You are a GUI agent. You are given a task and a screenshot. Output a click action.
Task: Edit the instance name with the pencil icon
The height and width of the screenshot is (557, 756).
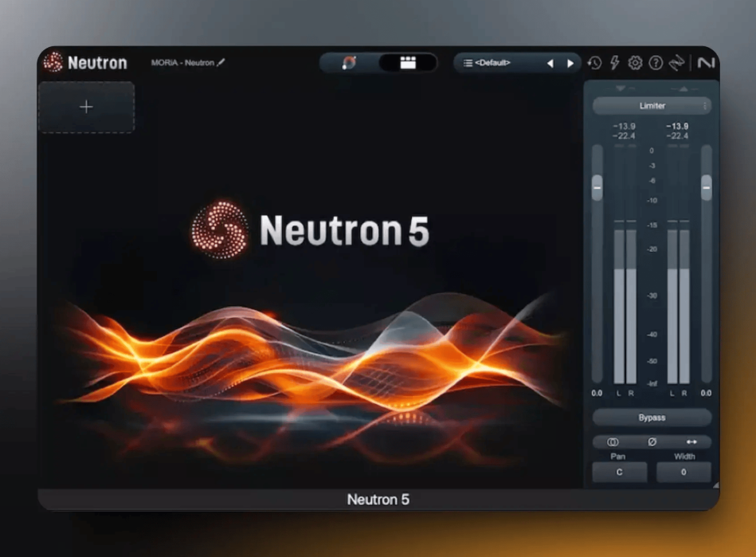pos(221,62)
